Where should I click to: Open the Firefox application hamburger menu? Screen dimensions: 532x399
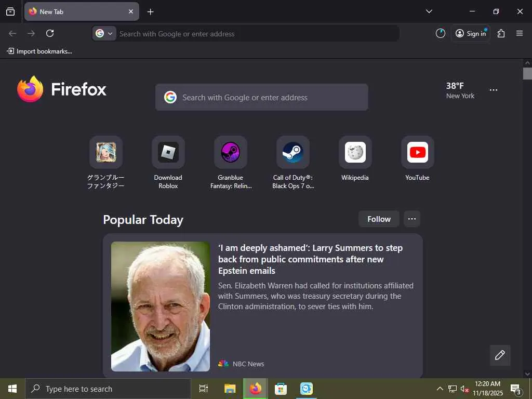coord(520,33)
